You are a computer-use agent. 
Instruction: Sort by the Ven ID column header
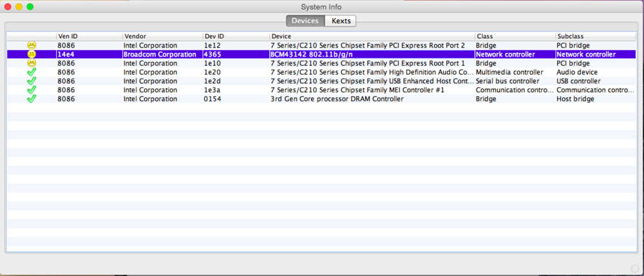click(x=89, y=37)
